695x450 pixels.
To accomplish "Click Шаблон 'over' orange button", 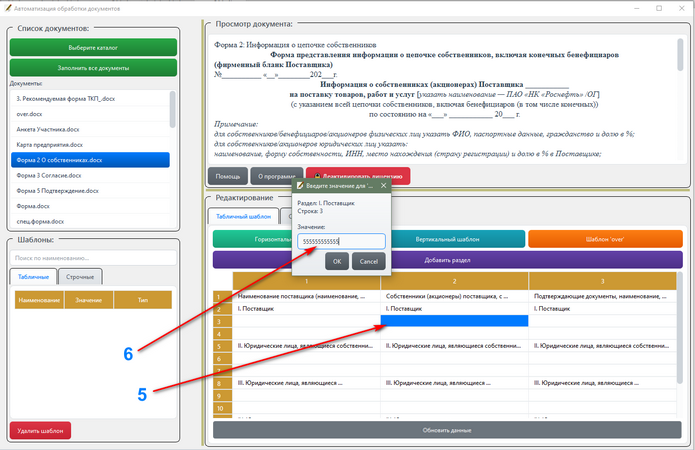I will 605,239.
